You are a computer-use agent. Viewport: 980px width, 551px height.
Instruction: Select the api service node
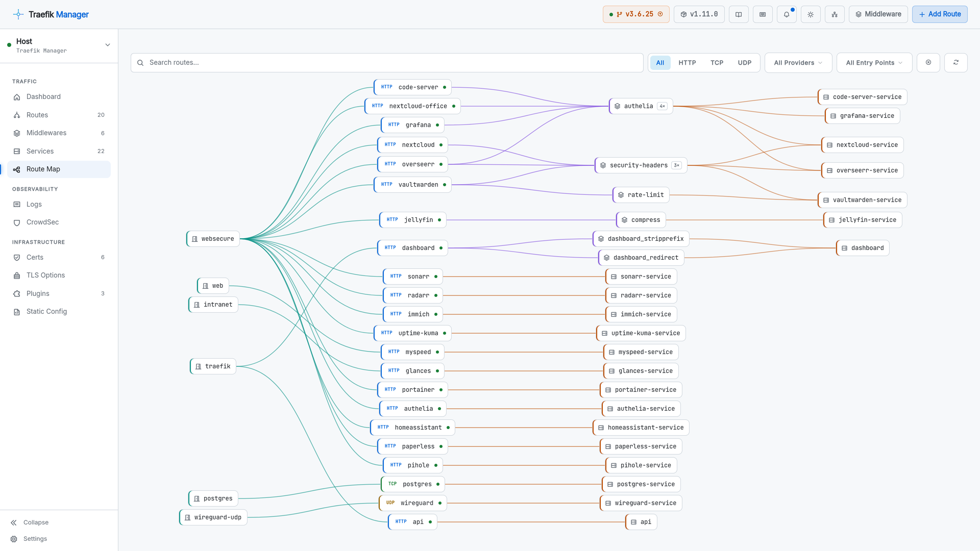click(x=641, y=522)
